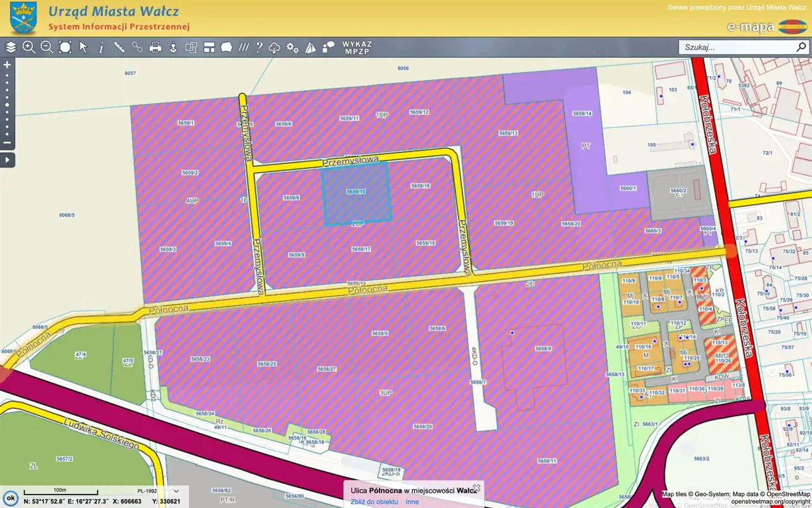Screen dimensions: 812x508
Task: Open the WYKAZ MPZP list
Action: (x=357, y=47)
